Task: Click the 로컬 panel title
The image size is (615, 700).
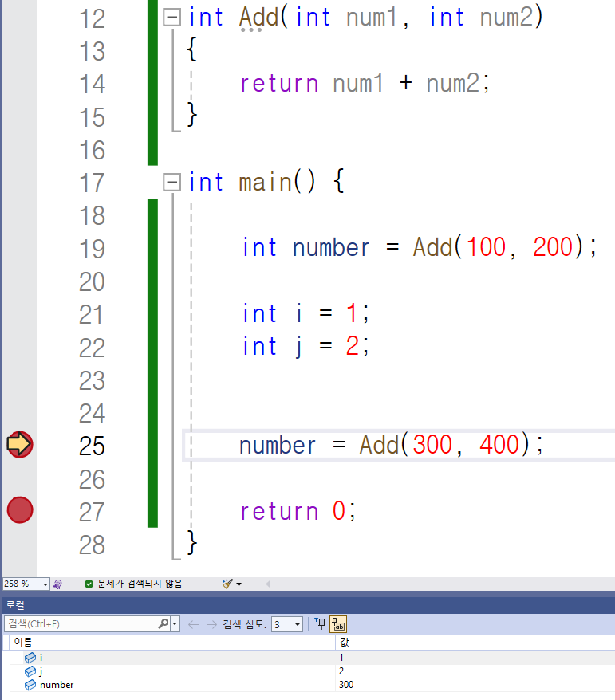Action: coord(15,605)
